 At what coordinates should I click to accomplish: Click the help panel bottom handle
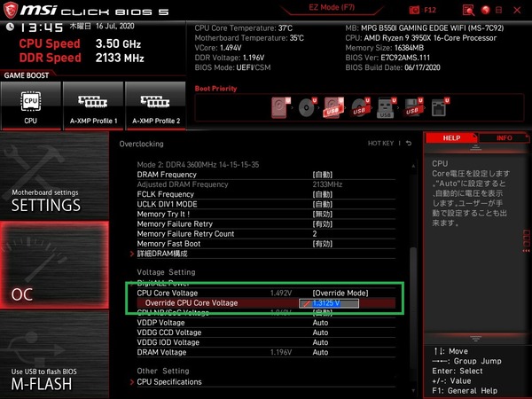pos(475,339)
